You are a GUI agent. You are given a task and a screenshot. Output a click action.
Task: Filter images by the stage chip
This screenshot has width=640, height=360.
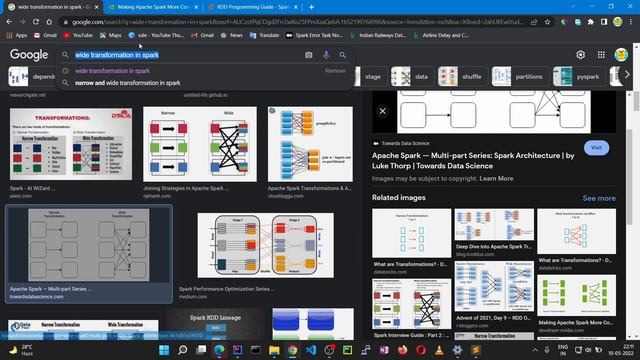pos(371,76)
